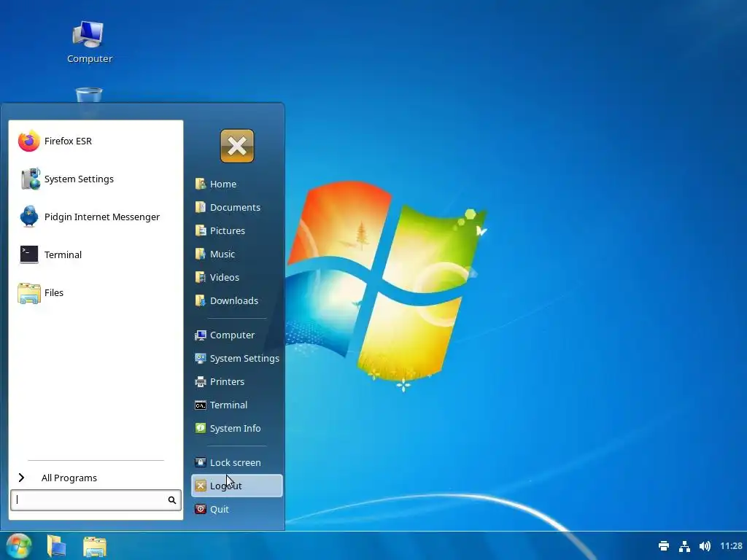Click the printer tray icon

click(664, 545)
